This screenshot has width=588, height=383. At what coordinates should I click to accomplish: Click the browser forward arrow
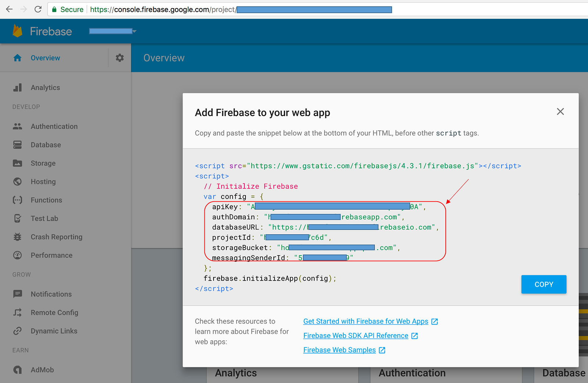click(24, 9)
